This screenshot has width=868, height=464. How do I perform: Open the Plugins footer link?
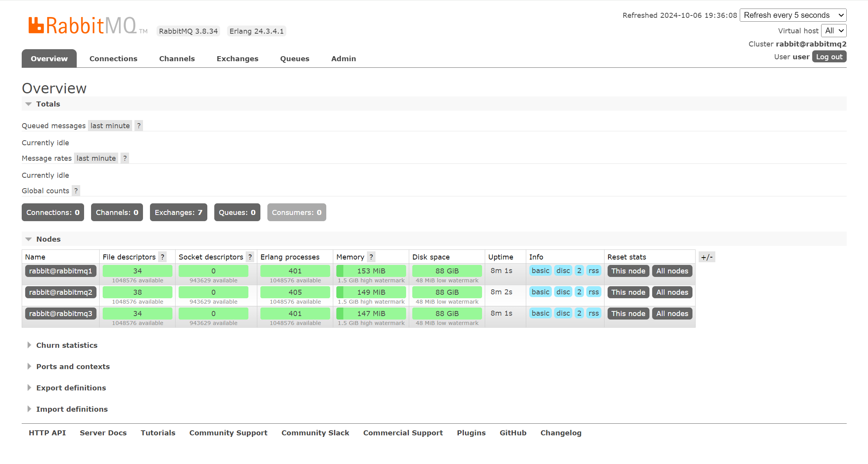(x=471, y=433)
